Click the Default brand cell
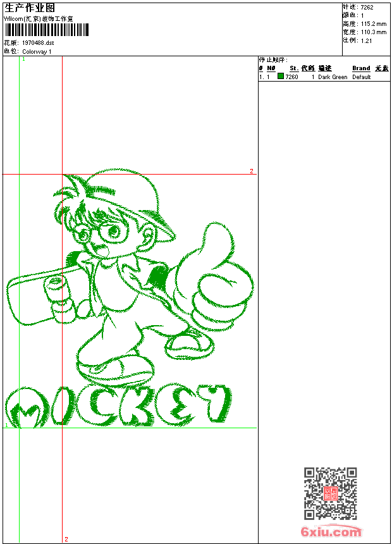392x544 pixels. [x=362, y=77]
